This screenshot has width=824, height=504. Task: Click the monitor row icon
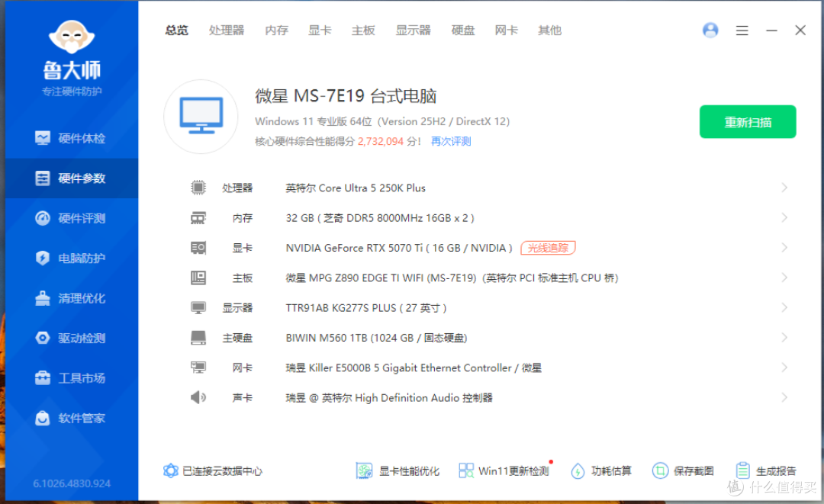pyautogui.click(x=198, y=307)
